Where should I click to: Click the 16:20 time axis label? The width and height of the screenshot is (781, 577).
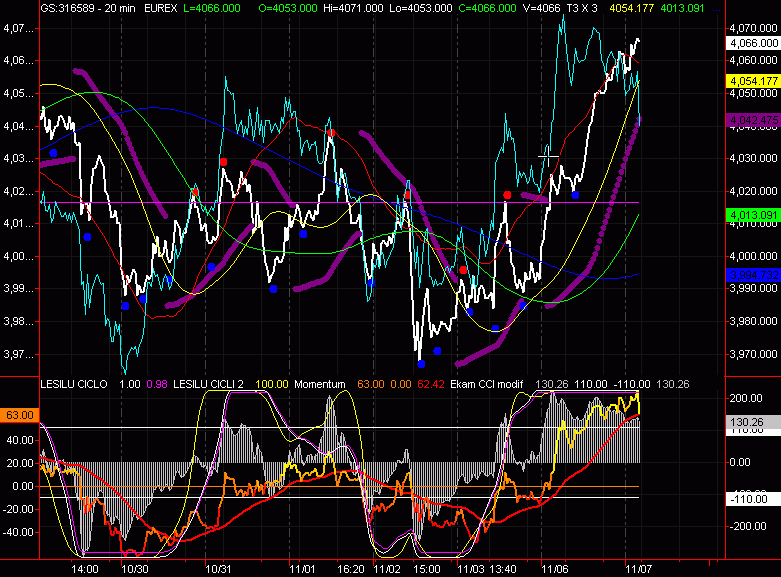(351, 569)
